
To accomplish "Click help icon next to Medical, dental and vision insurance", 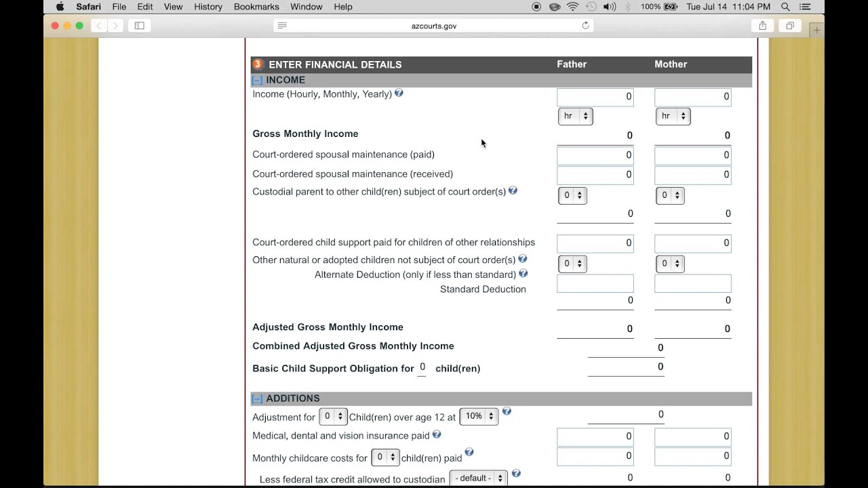I will click(437, 434).
